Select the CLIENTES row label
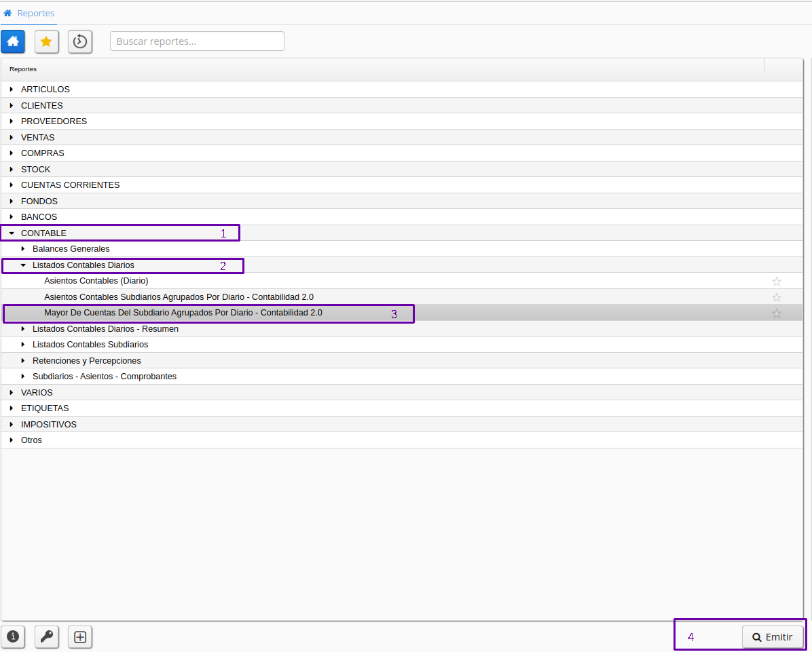The width and height of the screenshot is (812, 652). coord(42,106)
